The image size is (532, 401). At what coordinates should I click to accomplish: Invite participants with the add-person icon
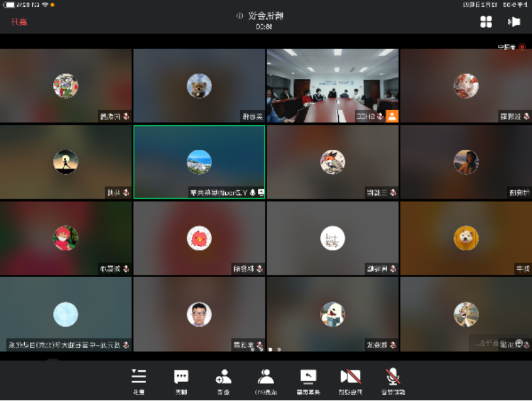(x=223, y=379)
